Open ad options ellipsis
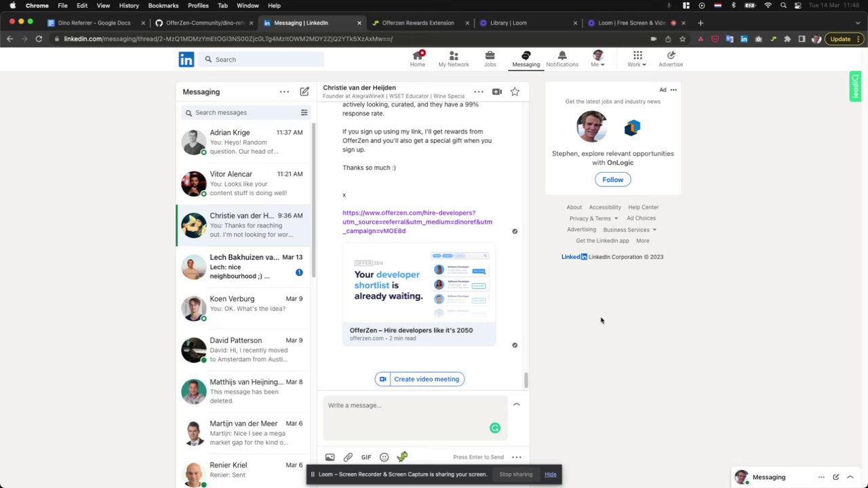 (673, 89)
